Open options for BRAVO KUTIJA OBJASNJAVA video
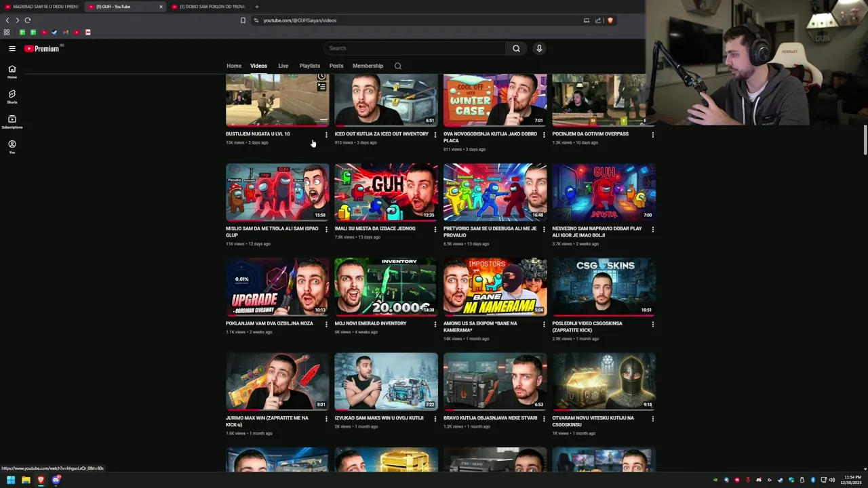Screen dimensions: 868x488 point(544,419)
